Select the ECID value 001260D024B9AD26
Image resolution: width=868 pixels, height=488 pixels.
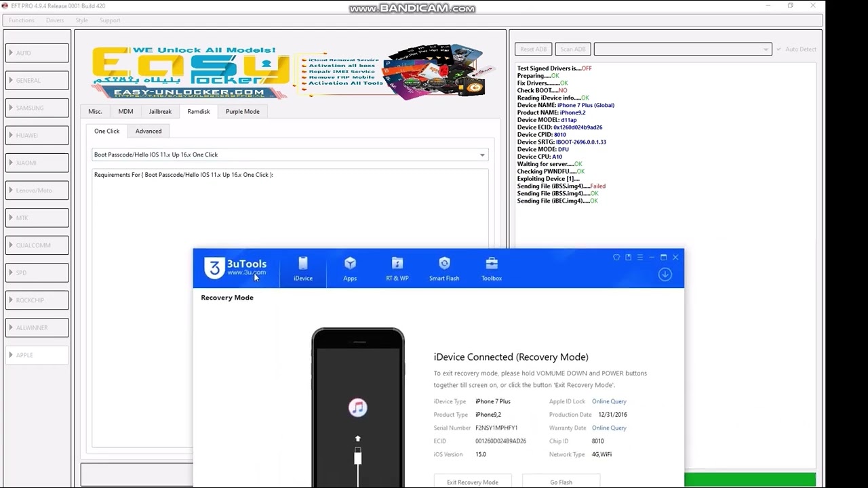pyautogui.click(x=500, y=441)
